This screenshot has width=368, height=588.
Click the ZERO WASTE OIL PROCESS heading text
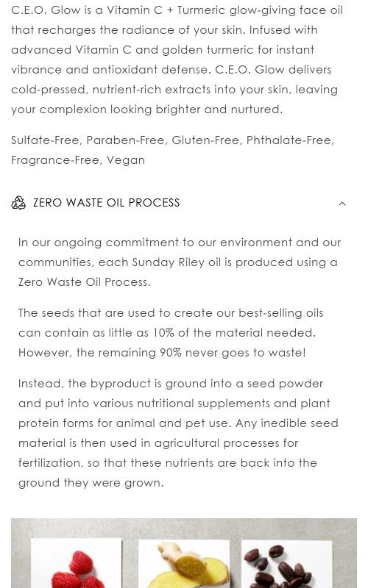106,203
